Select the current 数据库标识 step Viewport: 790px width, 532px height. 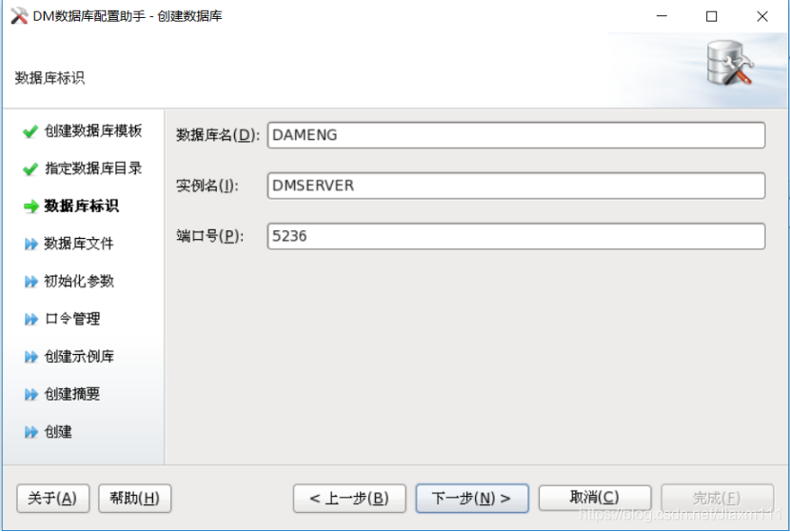coord(81,206)
